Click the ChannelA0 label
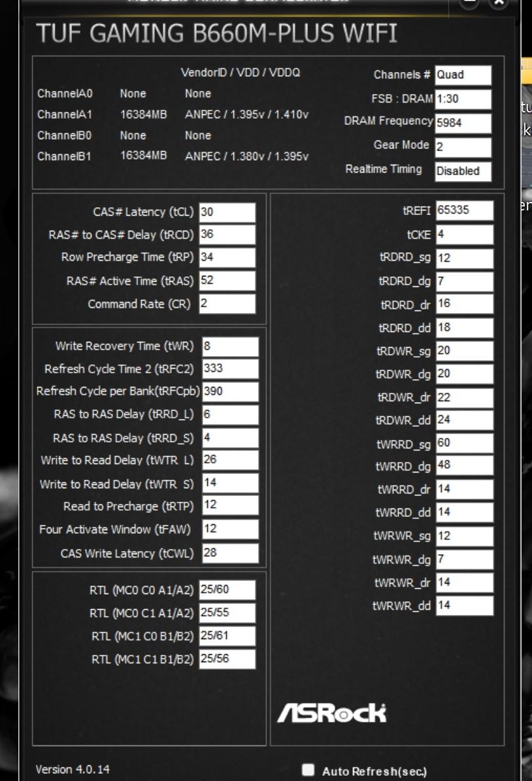 point(65,93)
